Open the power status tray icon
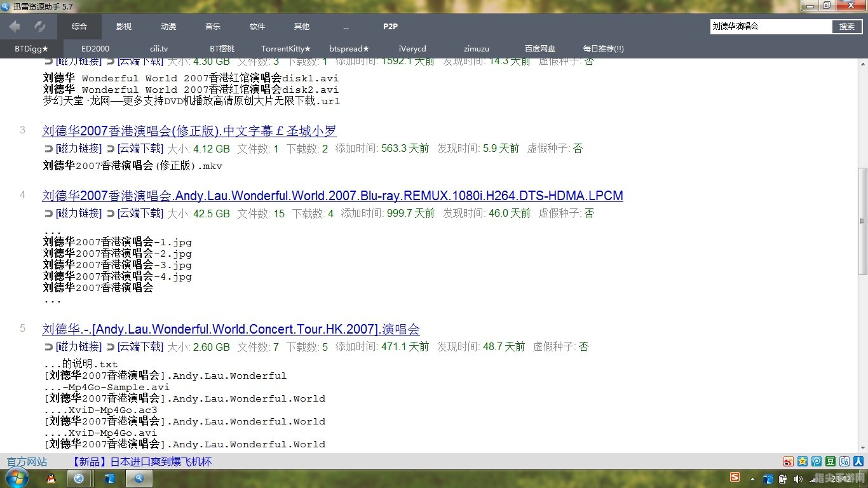 tap(783, 478)
